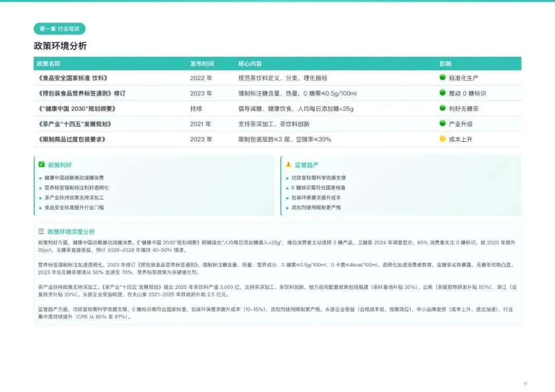This screenshot has width=555, height=392.
Task: Select the 《食品安全国家标准 饮料》 policy name
Action: click(73, 78)
